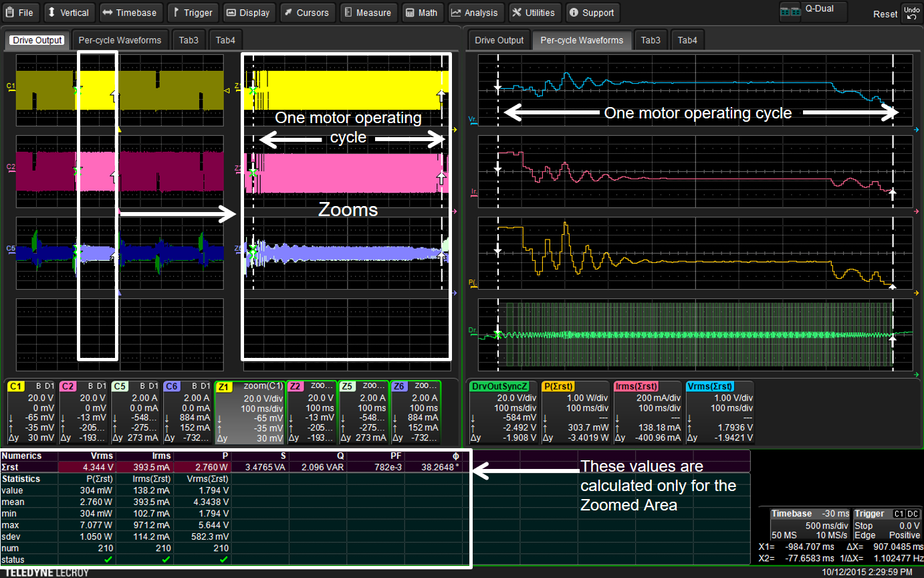Open the Analysis menu
Image resolution: width=924 pixels, height=578 pixels.
click(x=475, y=12)
